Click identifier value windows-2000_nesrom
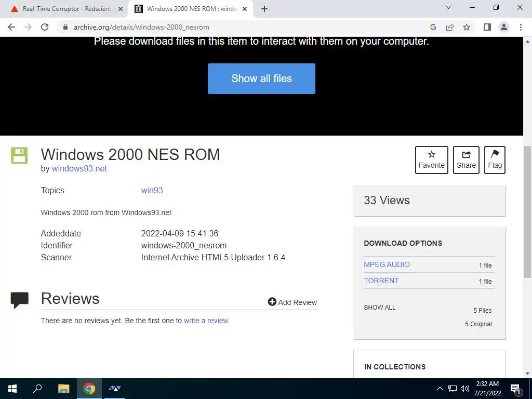This screenshot has width=532, height=399. [184, 245]
